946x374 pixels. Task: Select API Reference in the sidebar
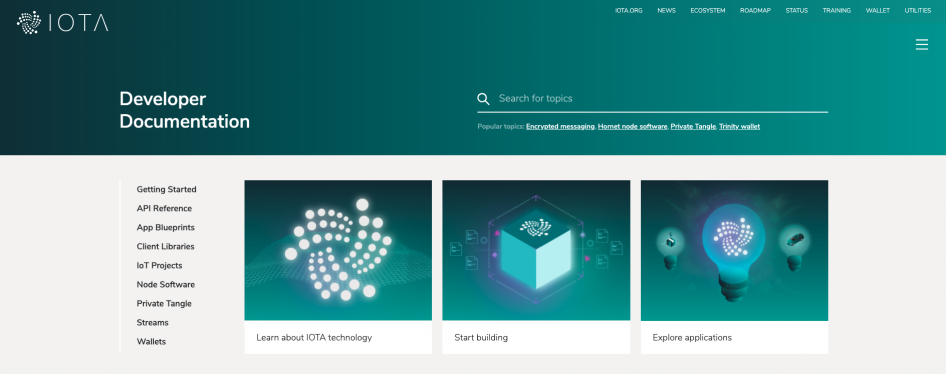tap(164, 209)
